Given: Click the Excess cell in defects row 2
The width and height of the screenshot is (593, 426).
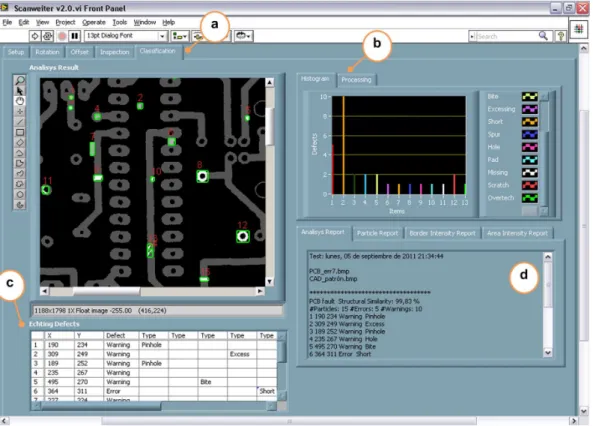Looking at the screenshot, I should point(242,354).
